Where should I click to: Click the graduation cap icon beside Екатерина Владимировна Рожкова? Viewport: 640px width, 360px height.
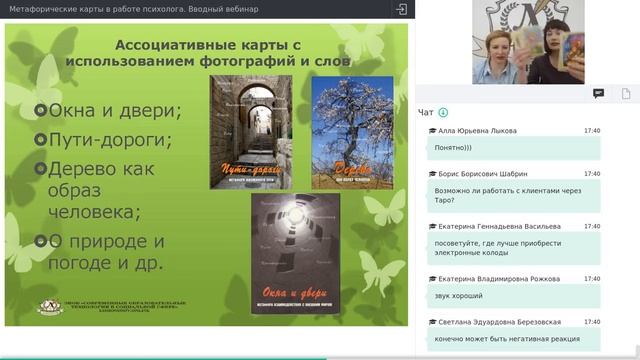click(432, 279)
